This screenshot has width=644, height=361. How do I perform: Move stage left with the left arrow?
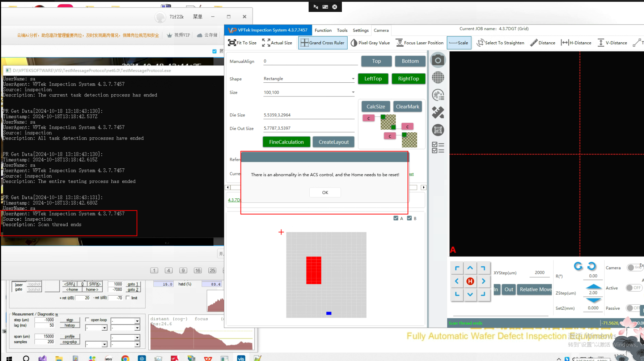click(457, 281)
